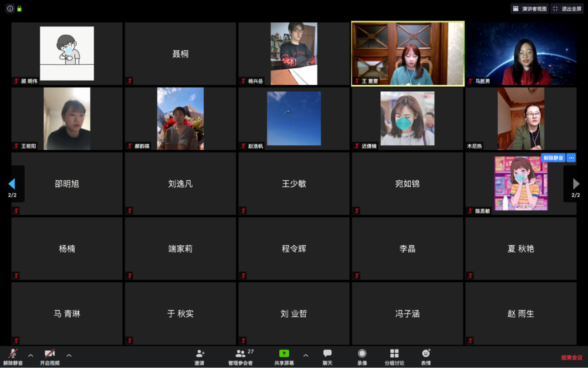Screen dimensions: 588x368
Task: Exit fullscreen using 退出全屏
Action: pyautogui.click(x=567, y=9)
